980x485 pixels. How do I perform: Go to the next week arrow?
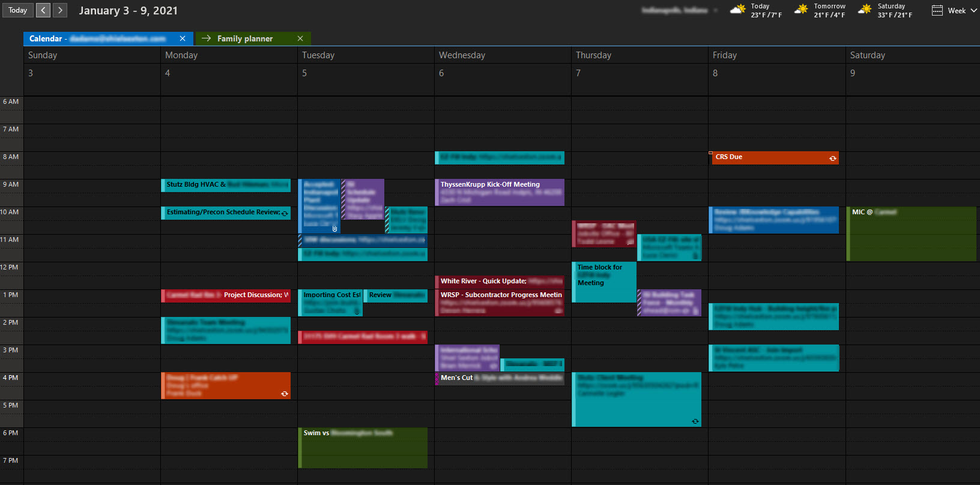pos(60,10)
